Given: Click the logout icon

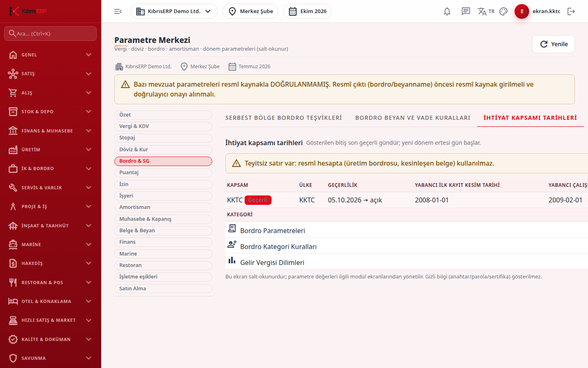Looking at the screenshot, I should click(571, 11).
